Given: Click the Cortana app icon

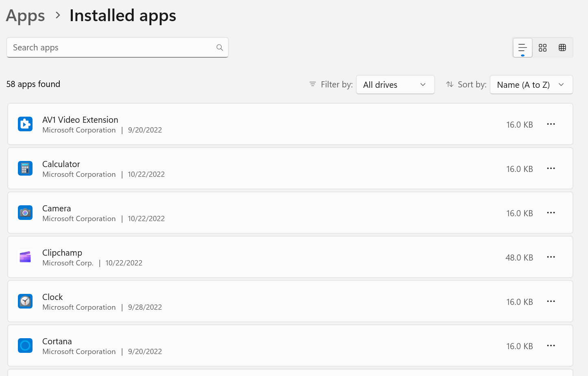Looking at the screenshot, I should tap(25, 346).
